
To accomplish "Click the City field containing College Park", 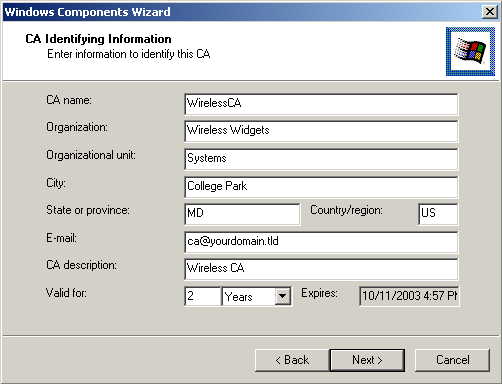I will click(x=321, y=187).
